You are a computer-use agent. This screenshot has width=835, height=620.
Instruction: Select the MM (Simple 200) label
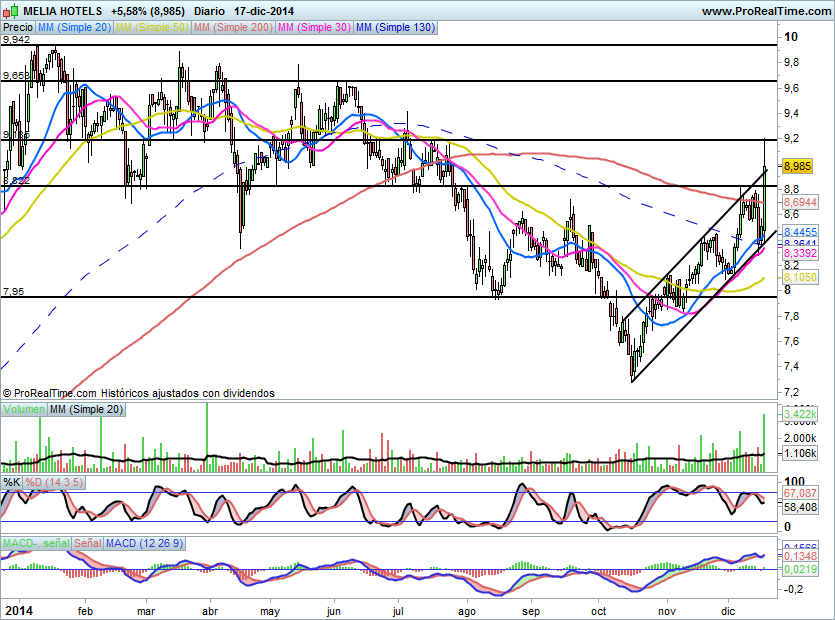tap(233, 27)
